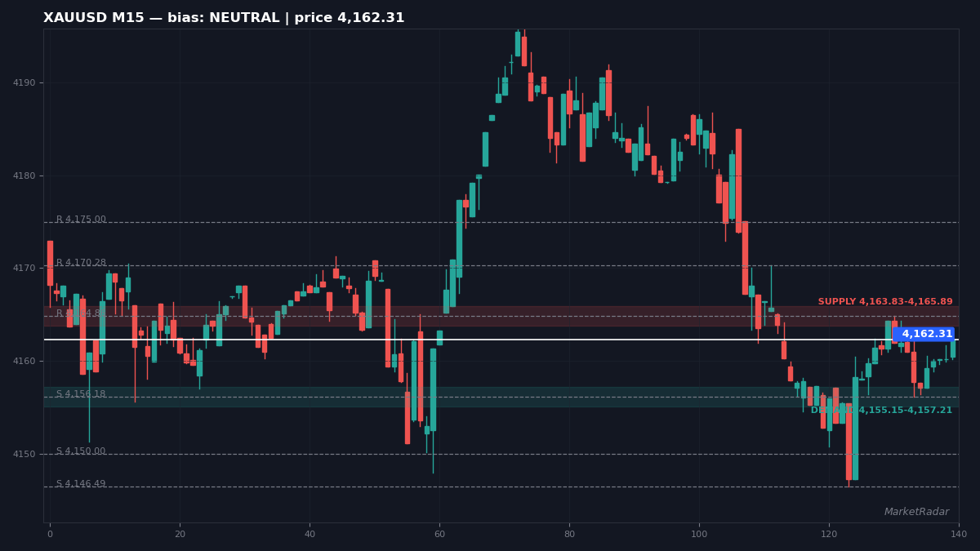Click the 20 tick on the bar-index axis
Screen dimensions: 980x551
coord(180,535)
